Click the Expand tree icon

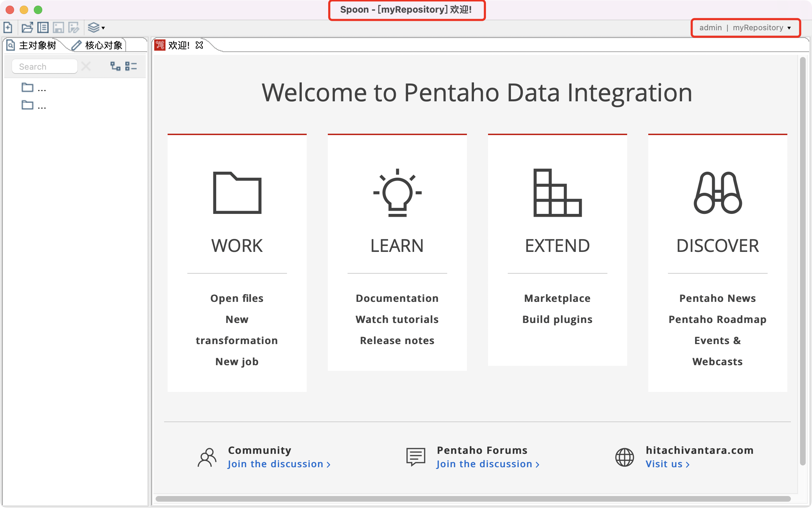pos(115,66)
